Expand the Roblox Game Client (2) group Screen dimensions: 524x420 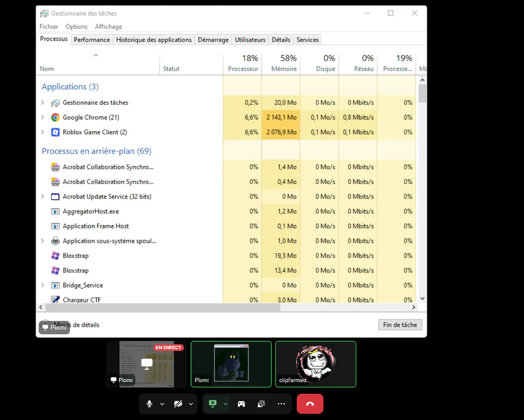point(43,132)
